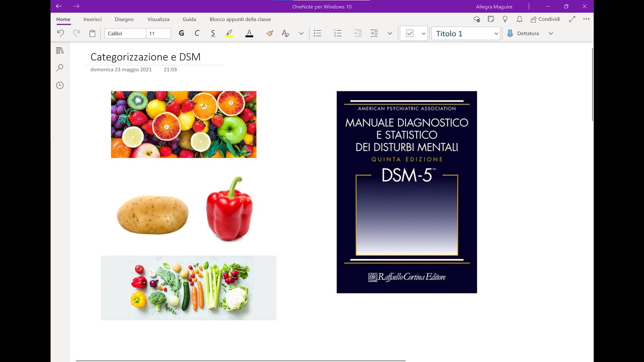The image size is (644, 362).
Task: Set font size in the 11 box
Action: [x=158, y=33]
